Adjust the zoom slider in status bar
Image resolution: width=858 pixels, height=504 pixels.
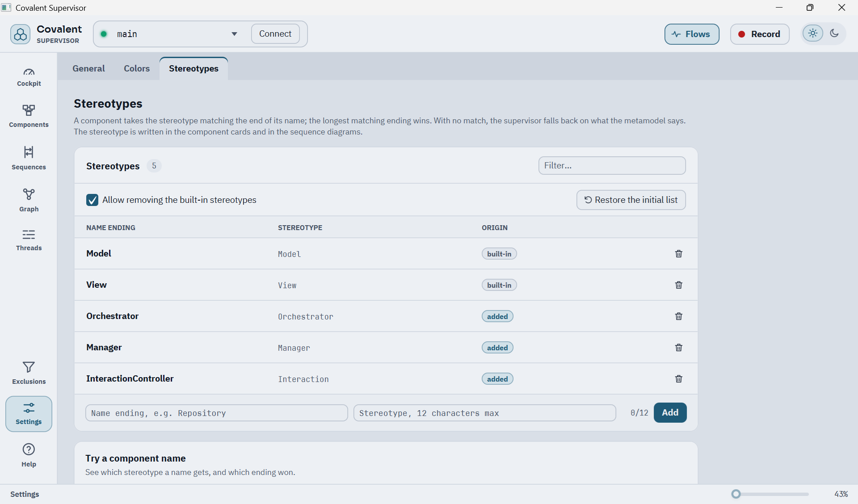click(x=736, y=494)
